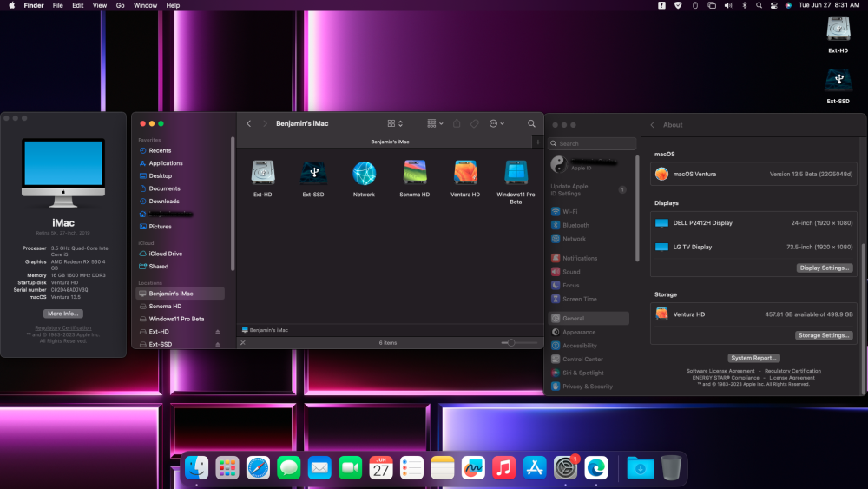Open the Window menu
The height and width of the screenshot is (489, 868).
145,5
